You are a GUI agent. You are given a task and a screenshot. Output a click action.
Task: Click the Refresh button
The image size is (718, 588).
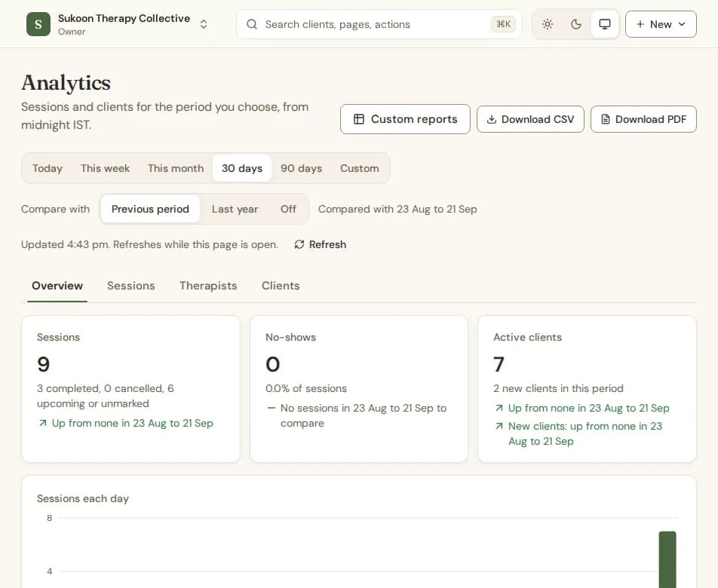pos(321,244)
